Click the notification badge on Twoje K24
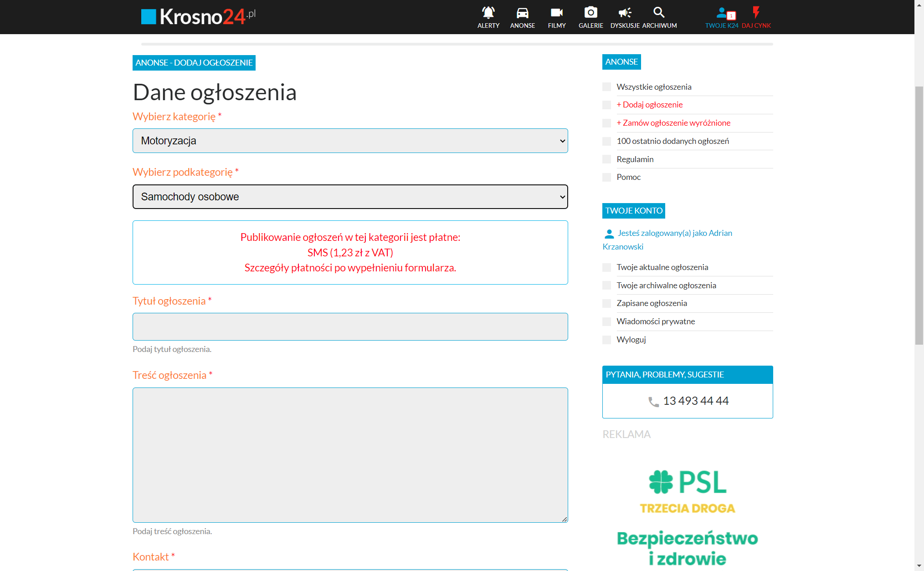Screen dimensions: 924x571 coord(731,16)
